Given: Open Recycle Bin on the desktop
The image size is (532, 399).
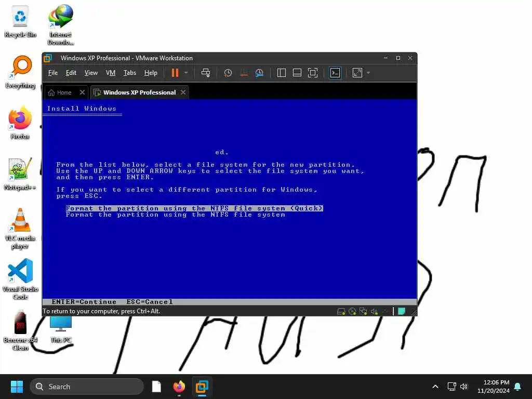Looking at the screenshot, I should pos(20,21).
